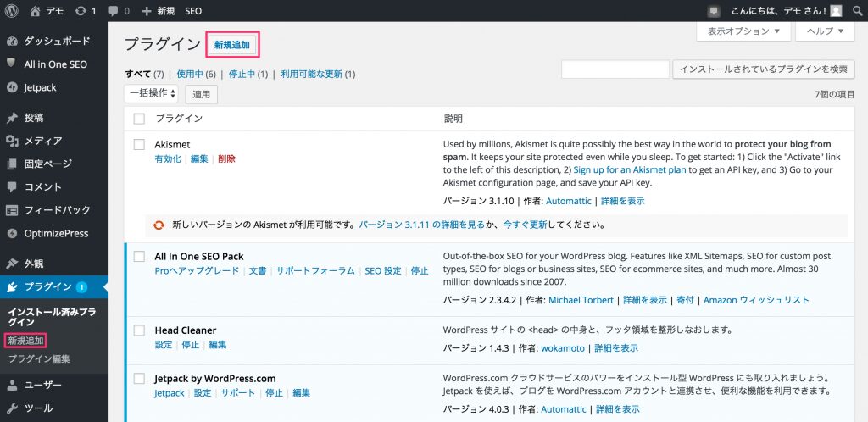Click the updates refresh icon in admin bar
This screenshot has height=422, width=868.
(x=80, y=11)
